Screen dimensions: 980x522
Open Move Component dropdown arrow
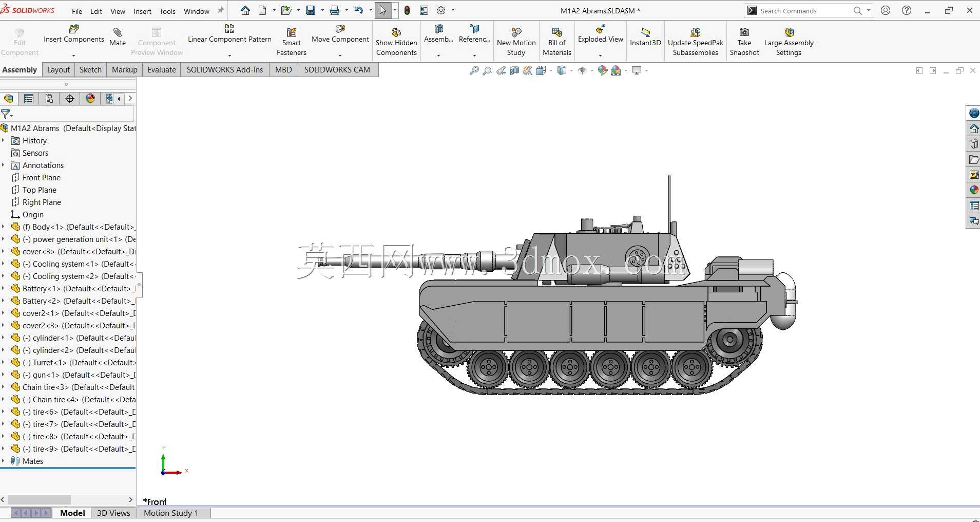point(340,55)
